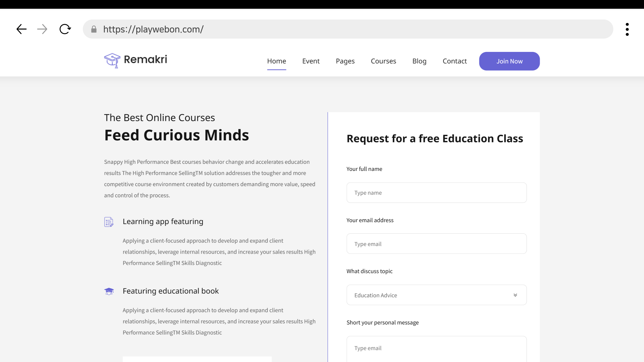Open the three-dot browser menu
Image resolution: width=644 pixels, height=362 pixels.
point(627,29)
